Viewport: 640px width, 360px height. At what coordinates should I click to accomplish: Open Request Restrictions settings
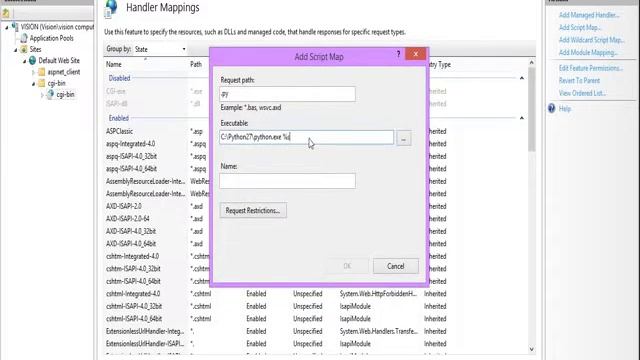pyautogui.click(x=253, y=211)
